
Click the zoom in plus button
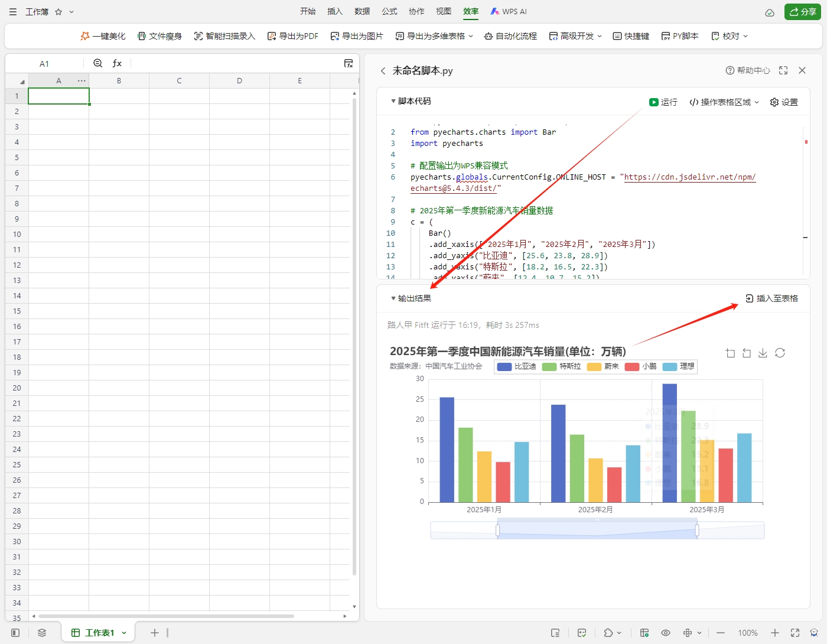(x=775, y=633)
